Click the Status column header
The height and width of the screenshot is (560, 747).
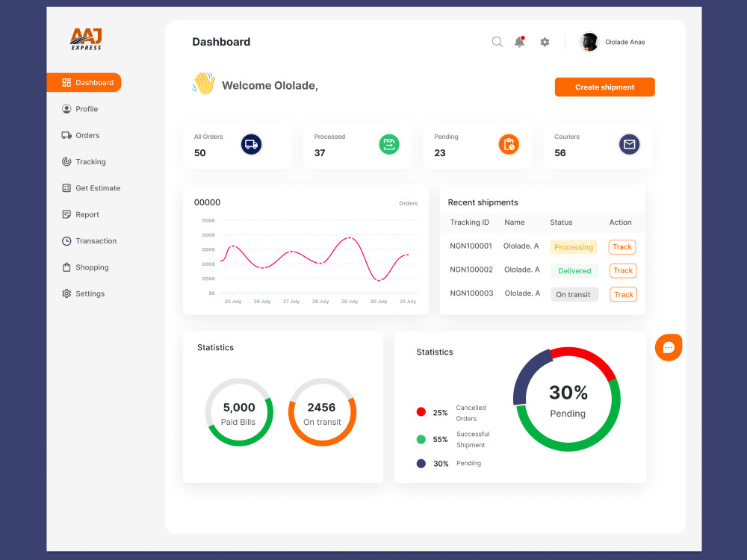click(x=561, y=223)
